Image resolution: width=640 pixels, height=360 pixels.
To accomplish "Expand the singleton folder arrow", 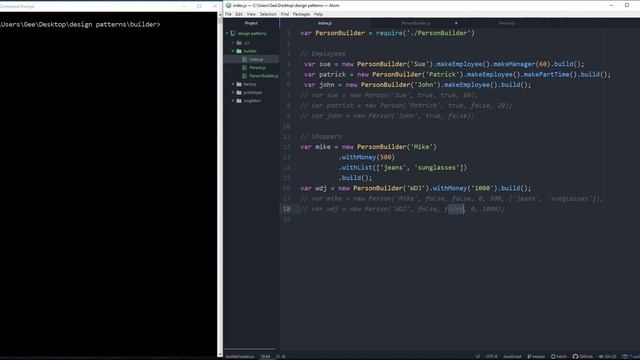I will (233, 100).
